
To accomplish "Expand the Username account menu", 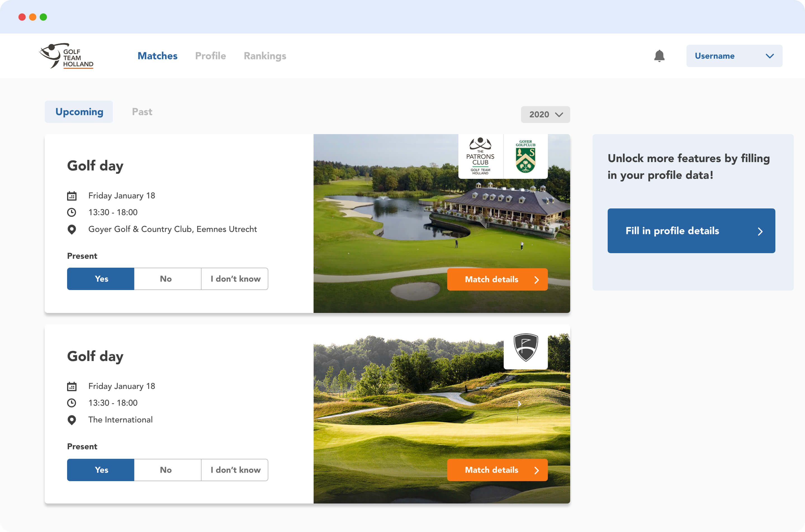I will (x=734, y=56).
